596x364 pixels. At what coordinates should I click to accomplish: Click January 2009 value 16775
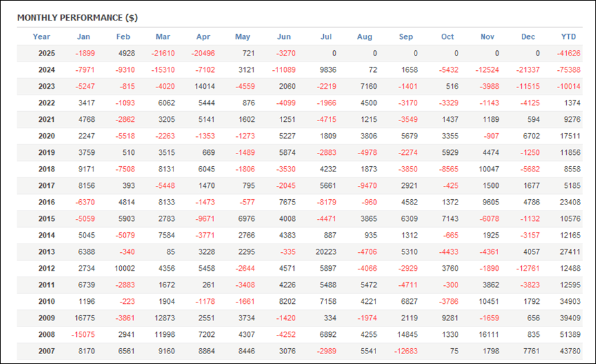tap(84, 318)
